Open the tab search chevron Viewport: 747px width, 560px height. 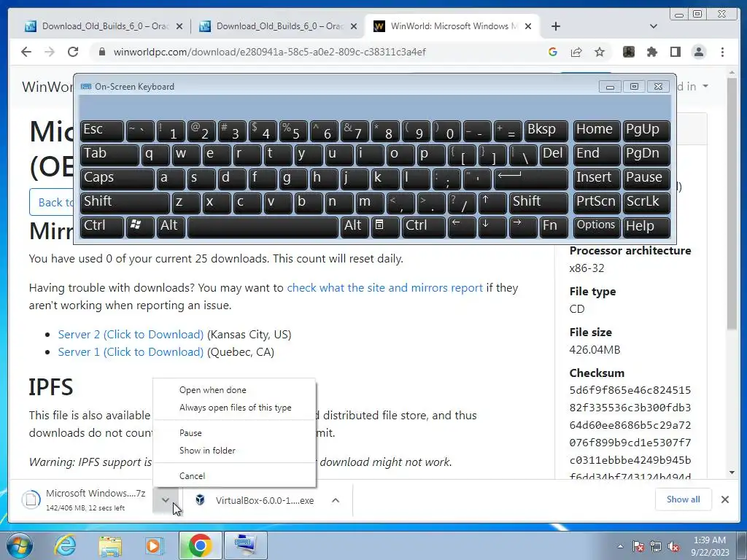(x=653, y=26)
